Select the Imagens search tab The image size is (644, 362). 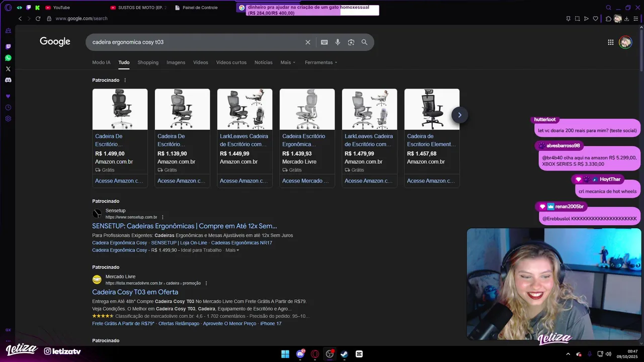click(176, 62)
